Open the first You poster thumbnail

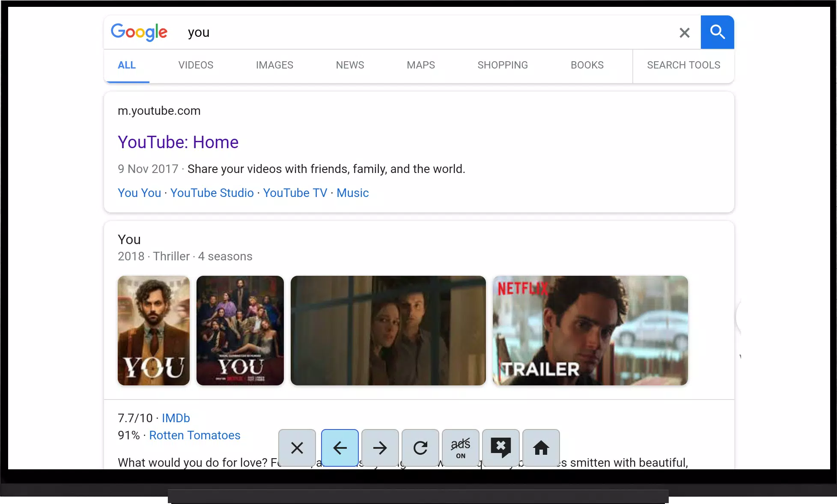[x=154, y=331]
